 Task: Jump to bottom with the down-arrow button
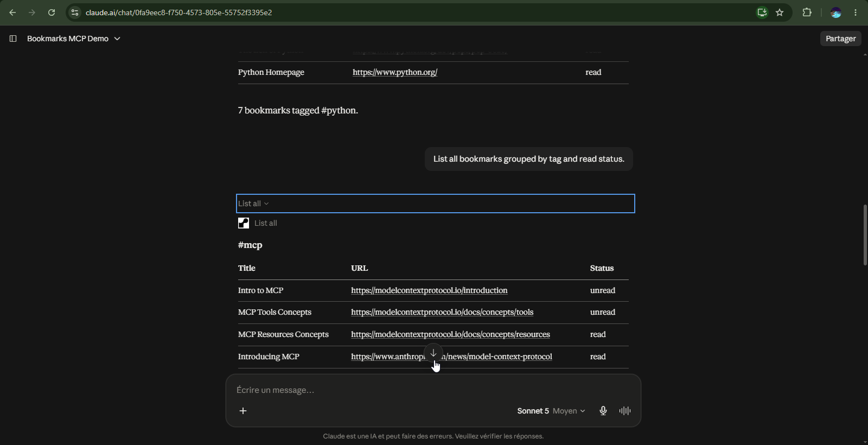tap(433, 353)
